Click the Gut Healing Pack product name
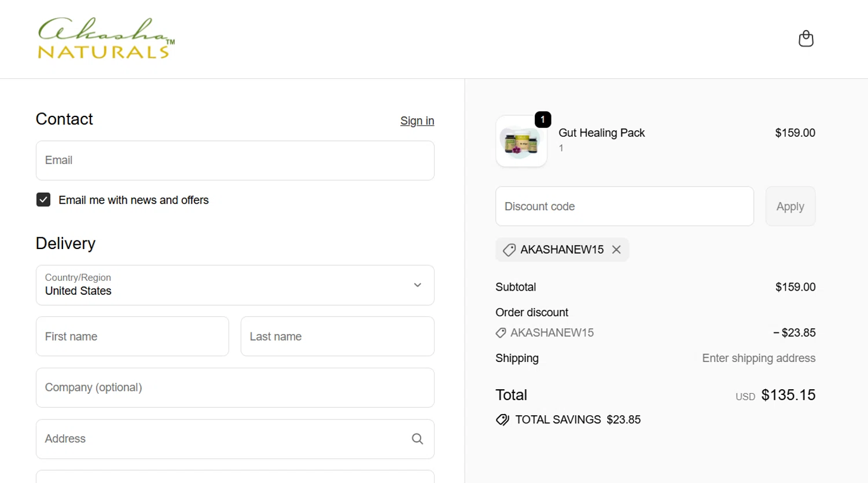The width and height of the screenshot is (868, 483). [601, 133]
